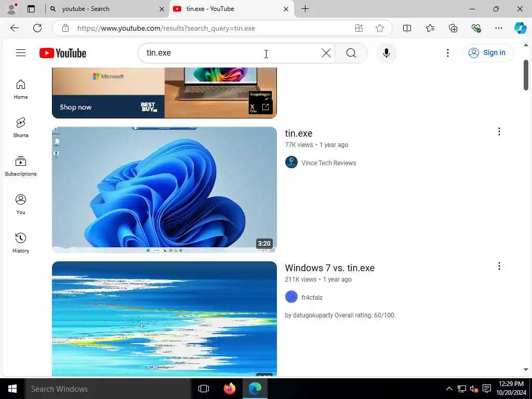Click the magnifier search button on YouTube
Viewport: 532px width, 399px height.
pyautogui.click(x=351, y=53)
